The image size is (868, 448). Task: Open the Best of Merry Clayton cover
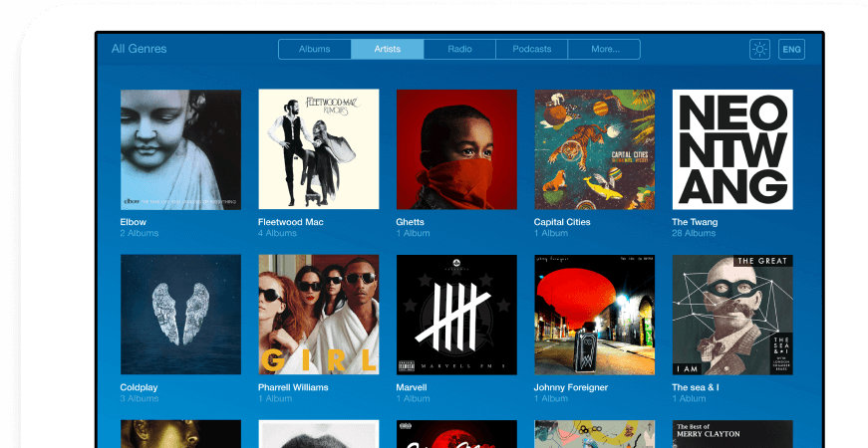pyautogui.click(x=732, y=434)
